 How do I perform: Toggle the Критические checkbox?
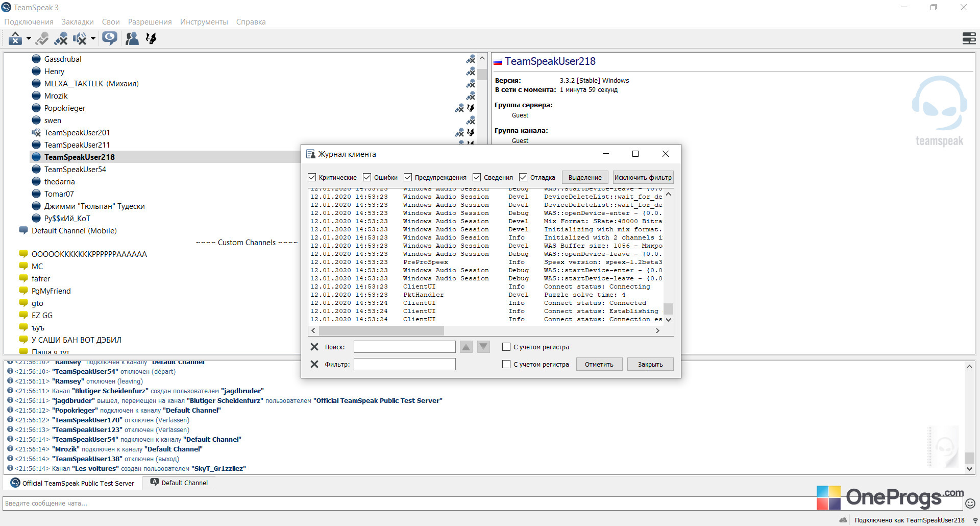(312, 177)
